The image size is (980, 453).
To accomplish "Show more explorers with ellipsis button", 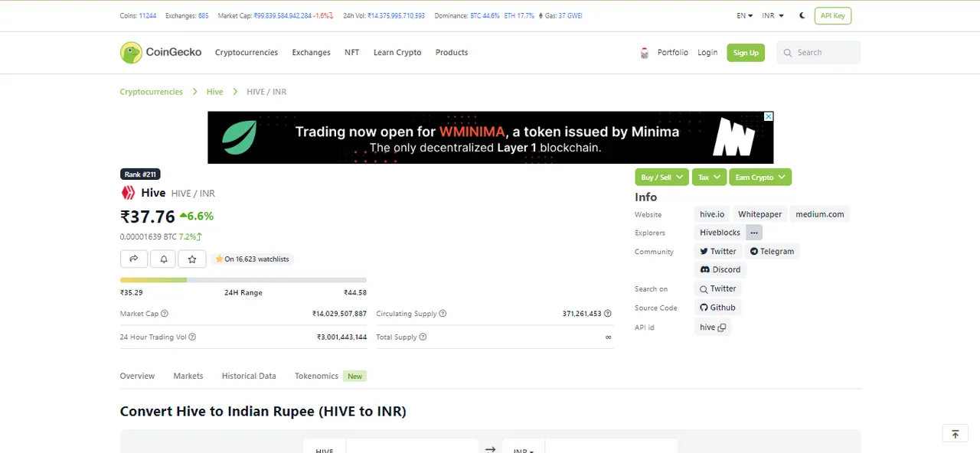I will [x=754, y=233].
